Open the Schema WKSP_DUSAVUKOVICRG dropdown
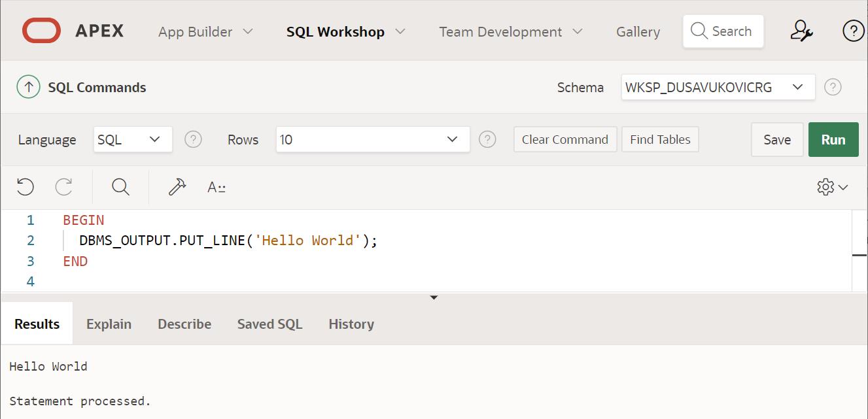The image size is (868, 419). (x=718, y=87)
